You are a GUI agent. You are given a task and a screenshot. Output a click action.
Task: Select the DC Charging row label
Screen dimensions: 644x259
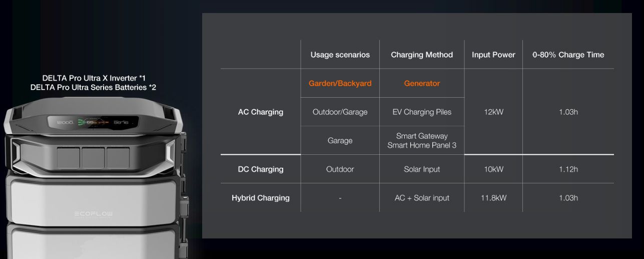(x=260, y=169)
